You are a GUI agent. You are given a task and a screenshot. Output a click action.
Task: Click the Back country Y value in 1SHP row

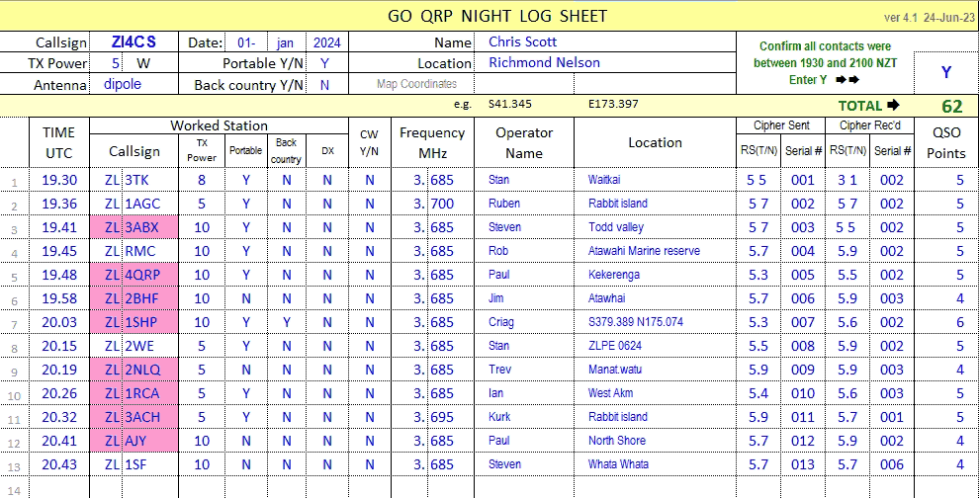click(286, 322)
